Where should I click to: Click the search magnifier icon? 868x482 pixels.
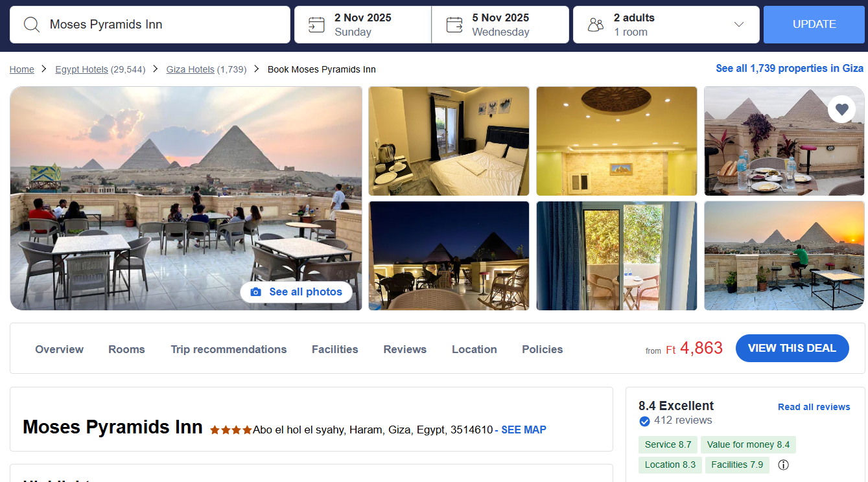click(32, 25)
